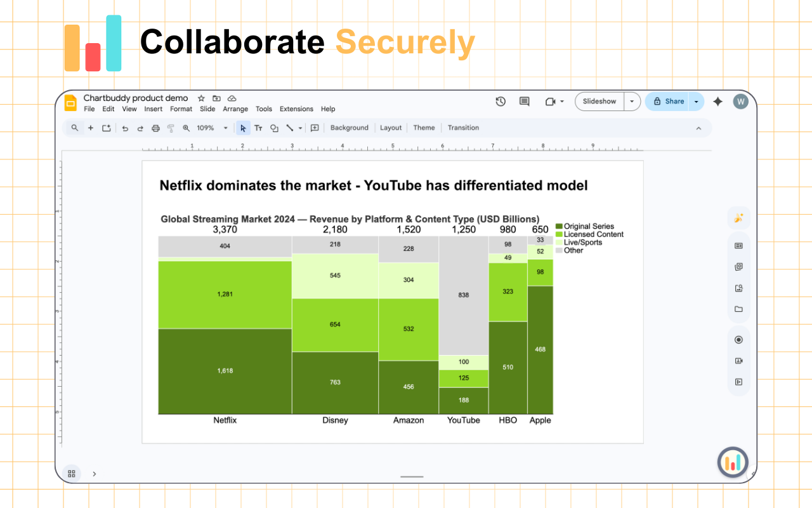
Task: Click the Netflix 1,618 chart segment
Action: point(225,371)
